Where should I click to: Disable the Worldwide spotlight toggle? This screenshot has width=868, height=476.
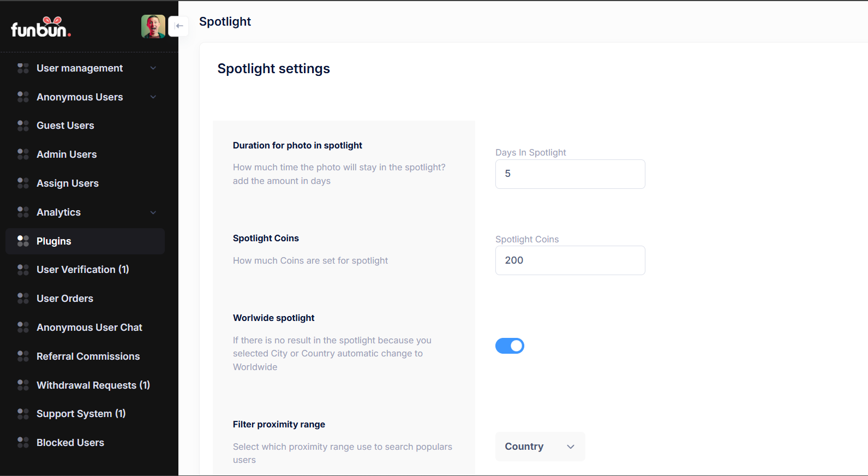[x=510, y=346]
